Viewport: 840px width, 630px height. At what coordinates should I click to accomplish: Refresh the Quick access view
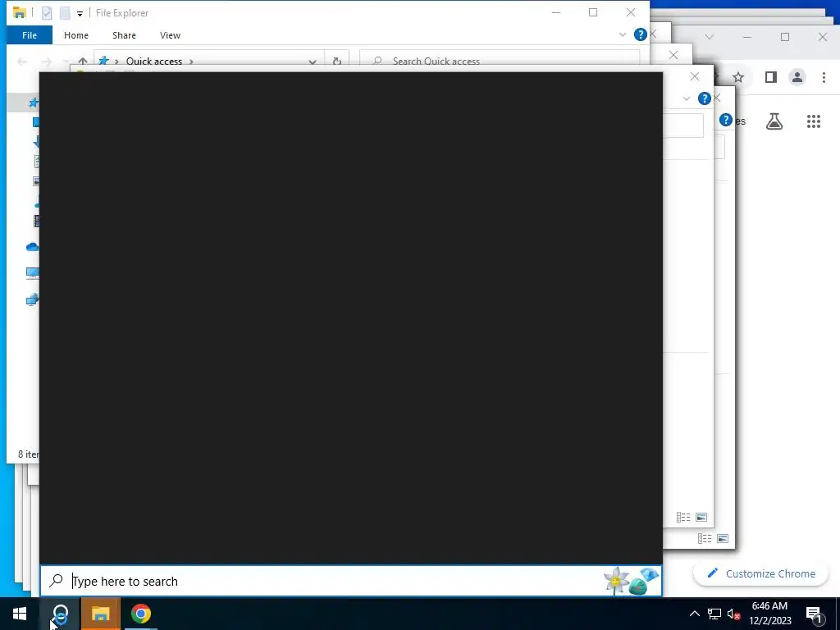[337, 62]
